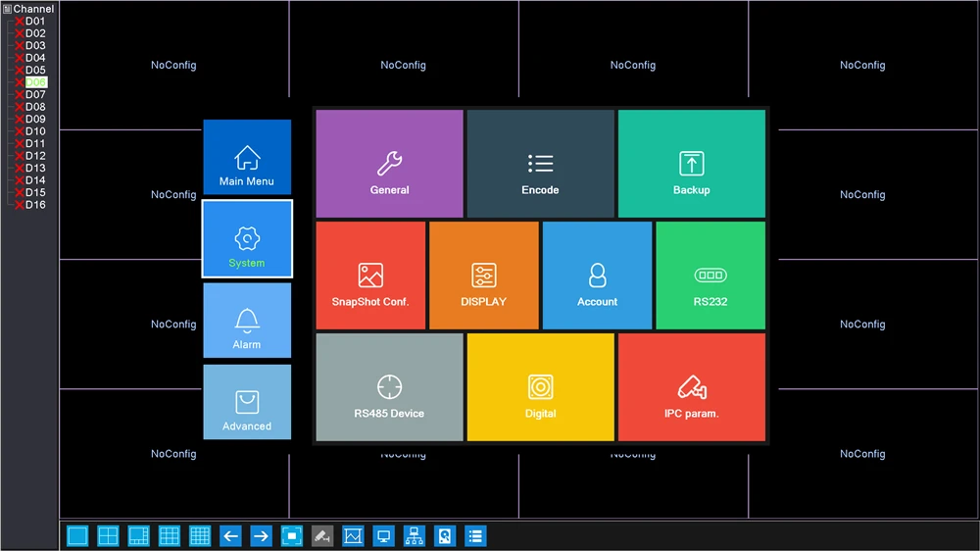Open the DISPLAY settings tile

pyautogui.click(x=484, y=275)
